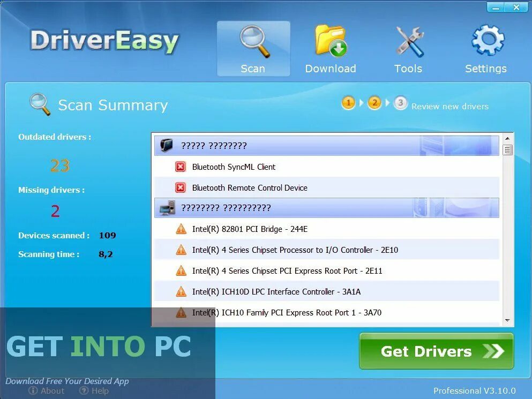Click the devices scanned value 109
The image size is (532, 399).
[x=107, y=235]
